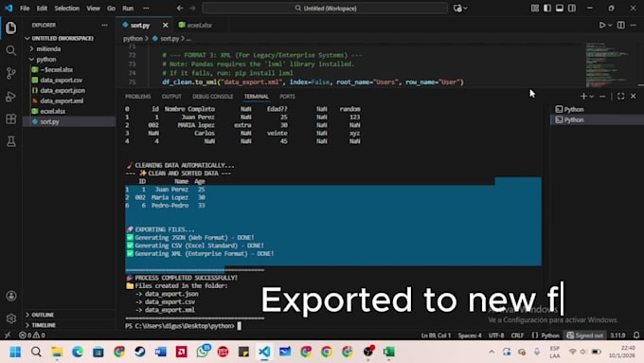Change the Python language mode in status bar
The width and height of the screenshot is (644, 363).
[550, 336]
